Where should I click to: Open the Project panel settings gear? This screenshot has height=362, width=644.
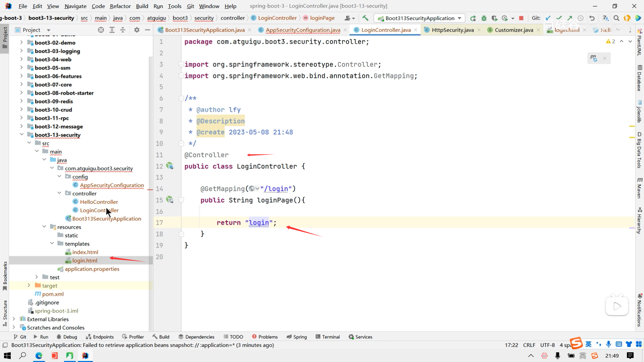[137, 30]
